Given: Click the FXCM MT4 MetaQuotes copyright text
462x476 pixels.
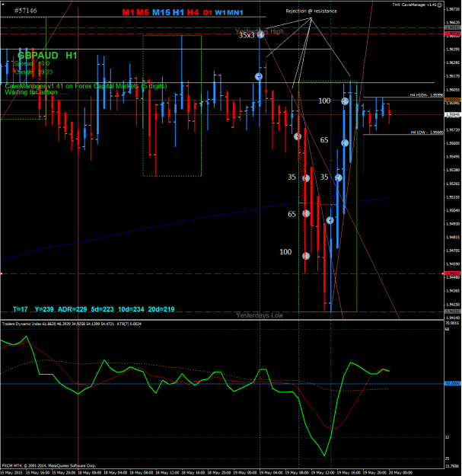Looking at the screenshot, I should 49,465.
